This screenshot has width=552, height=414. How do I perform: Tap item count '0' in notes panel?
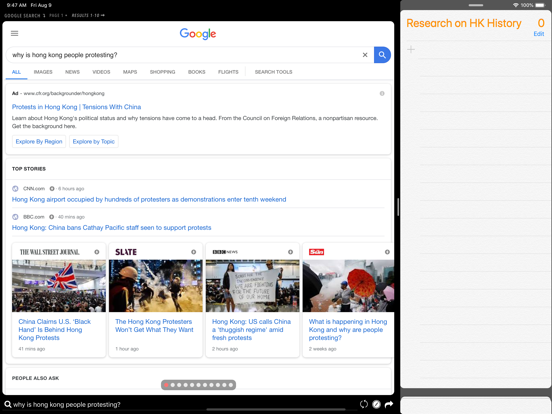pyautogui.click(x=541, y=23)
